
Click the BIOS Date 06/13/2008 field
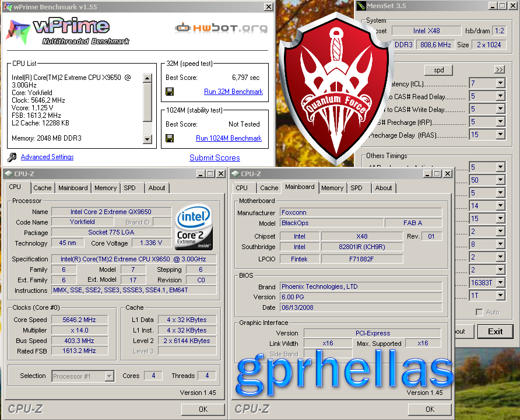click(x=361, y=307)
